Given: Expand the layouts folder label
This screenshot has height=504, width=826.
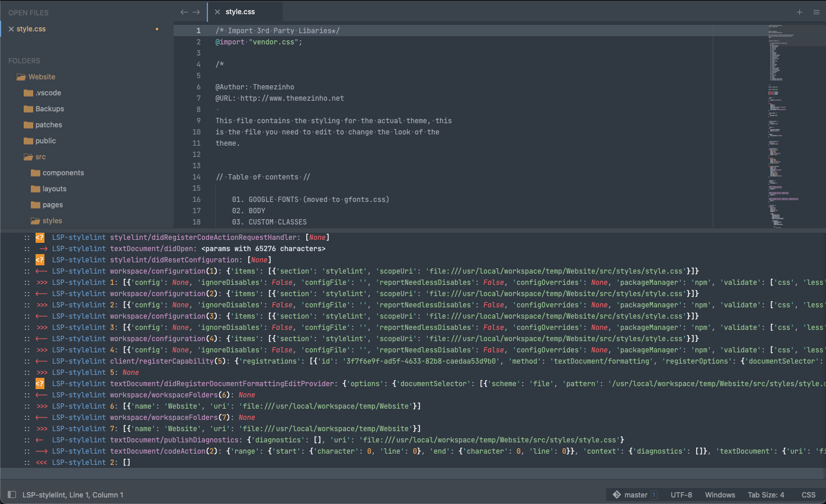Looking at the screenshot, I should (55, 189).
